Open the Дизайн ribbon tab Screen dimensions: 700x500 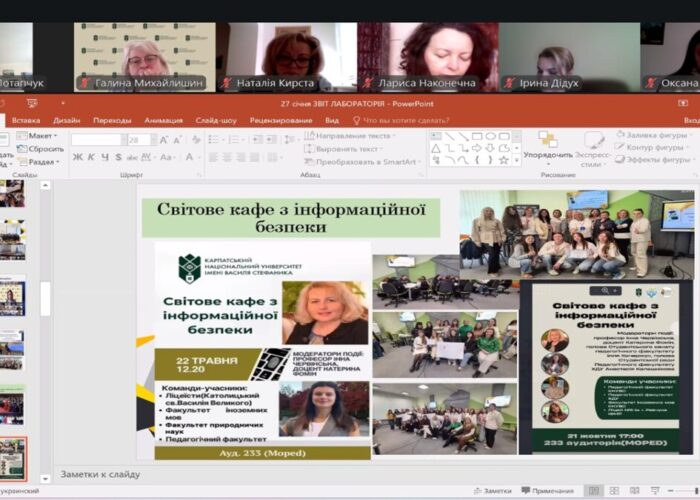(x=66, y=120)
